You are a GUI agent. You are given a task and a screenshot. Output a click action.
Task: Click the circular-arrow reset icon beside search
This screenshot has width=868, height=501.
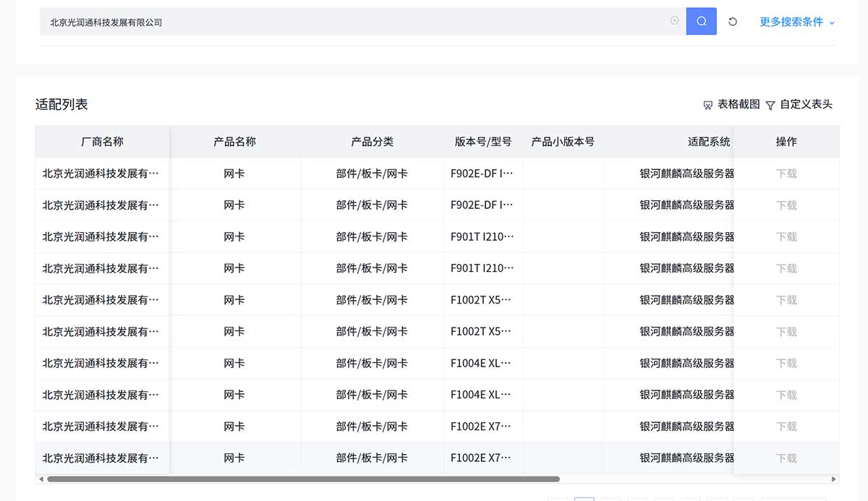[733, 22]
